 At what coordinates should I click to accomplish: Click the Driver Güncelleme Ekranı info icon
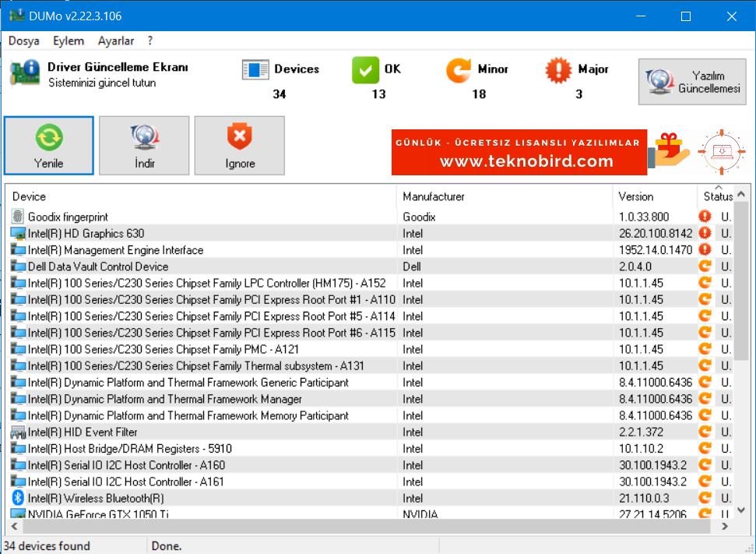[25, 72]
